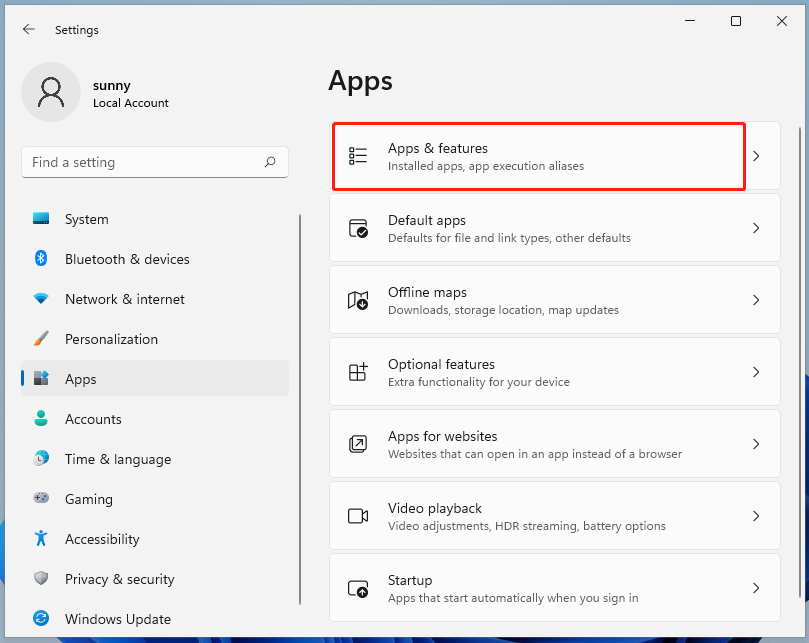This screenshot has width=809, height=643.
Task: Expand the Default apps entry chevron
Action: 756,228
